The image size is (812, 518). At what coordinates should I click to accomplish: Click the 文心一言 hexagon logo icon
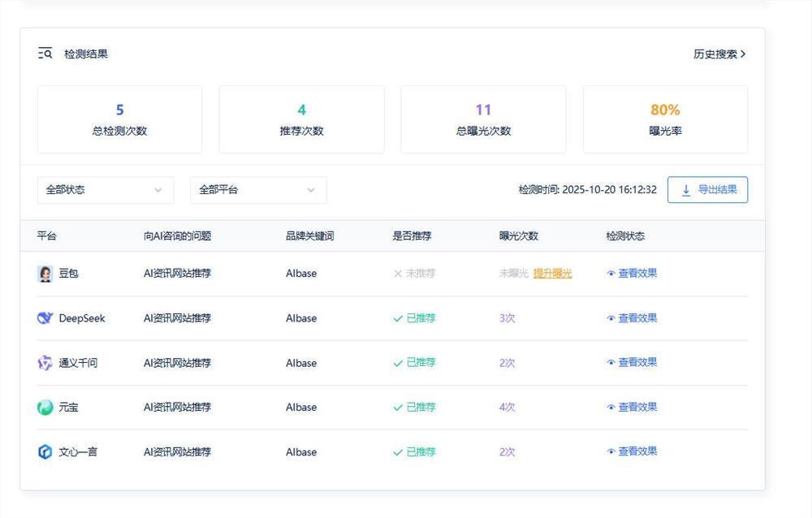[45, 451]
